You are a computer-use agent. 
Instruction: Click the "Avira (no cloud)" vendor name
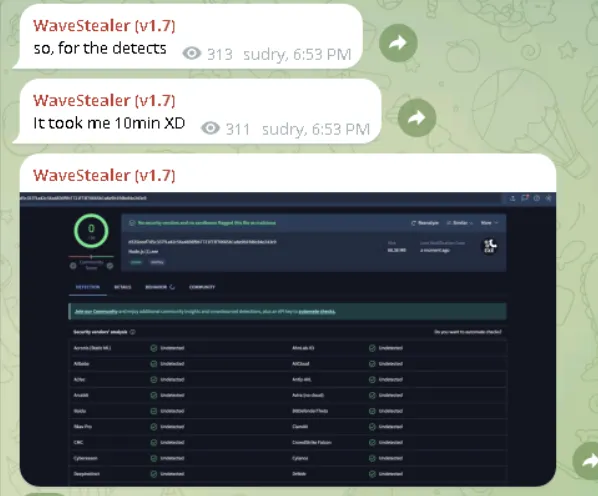[308, 395]
